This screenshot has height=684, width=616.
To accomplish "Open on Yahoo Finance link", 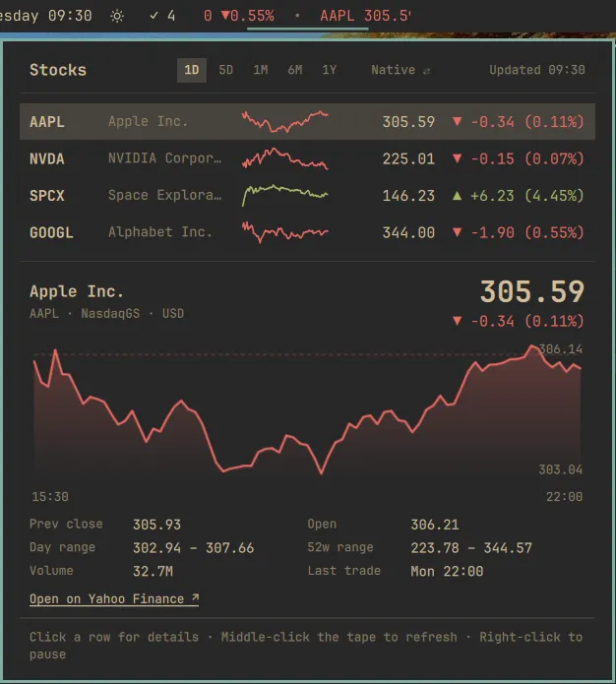I will (114, 599).
